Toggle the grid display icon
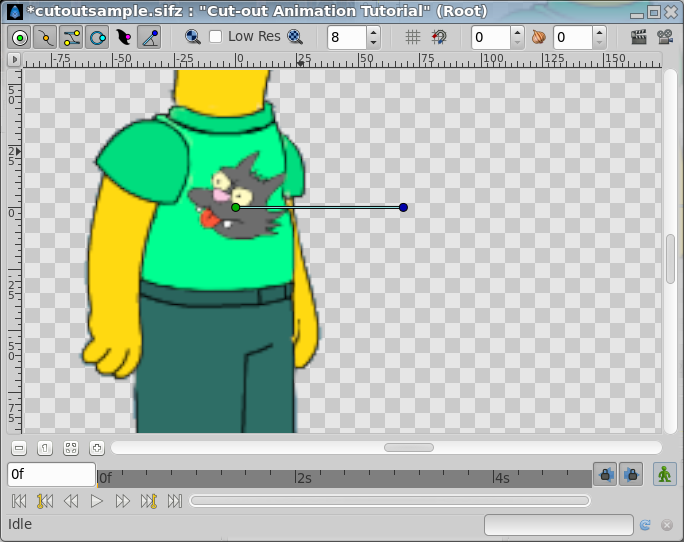 (413, 38)
